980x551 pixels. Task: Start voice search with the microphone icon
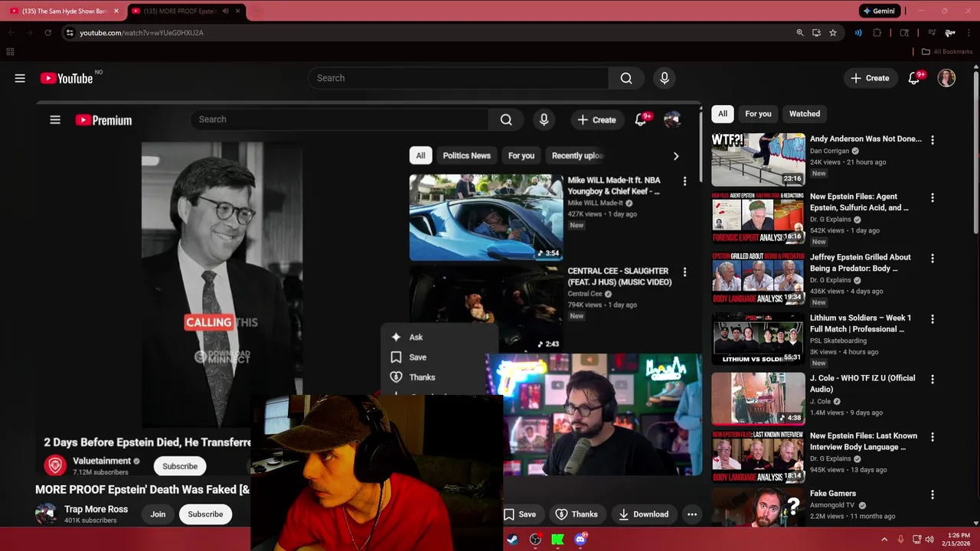coord(665,78)
